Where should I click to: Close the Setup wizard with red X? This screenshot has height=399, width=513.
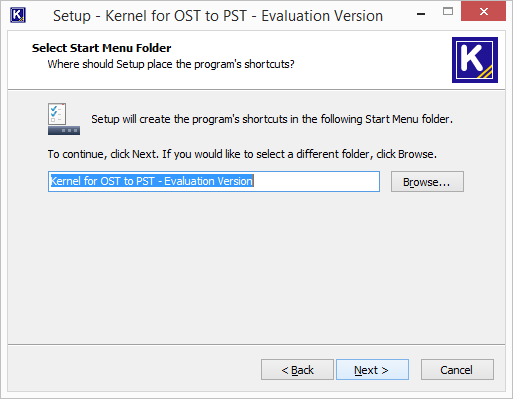pyautogui.click(x=483, y=12)
